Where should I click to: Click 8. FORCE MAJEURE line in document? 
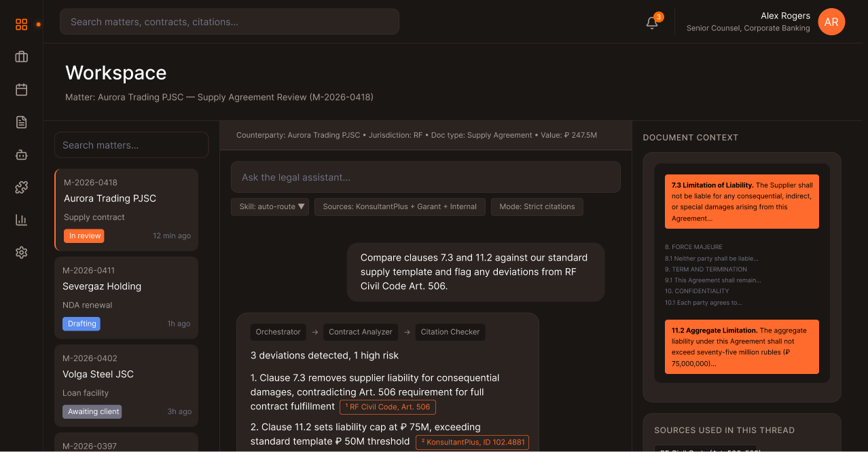click(693, 247)
